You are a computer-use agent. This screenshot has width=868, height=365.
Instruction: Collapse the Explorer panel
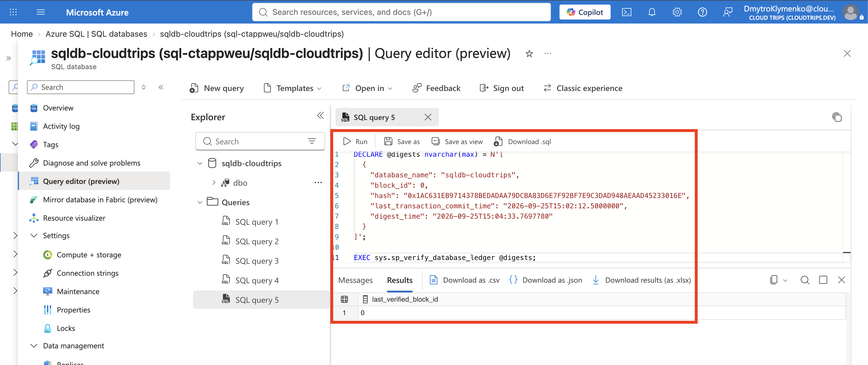(321, 116)
